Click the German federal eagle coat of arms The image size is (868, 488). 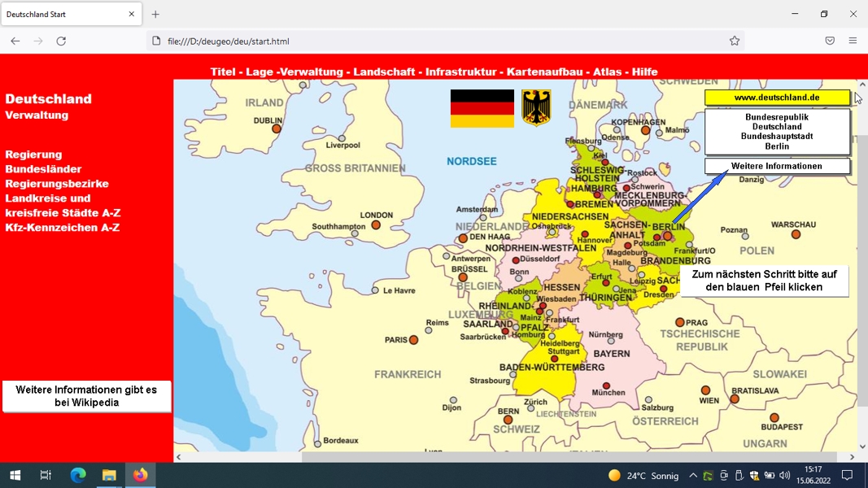click(536, 108)
